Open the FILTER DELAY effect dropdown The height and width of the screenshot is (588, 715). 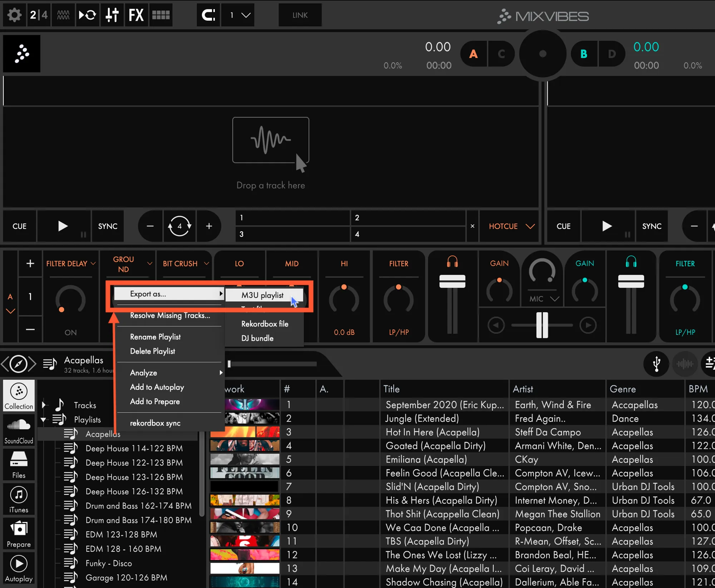71,264
